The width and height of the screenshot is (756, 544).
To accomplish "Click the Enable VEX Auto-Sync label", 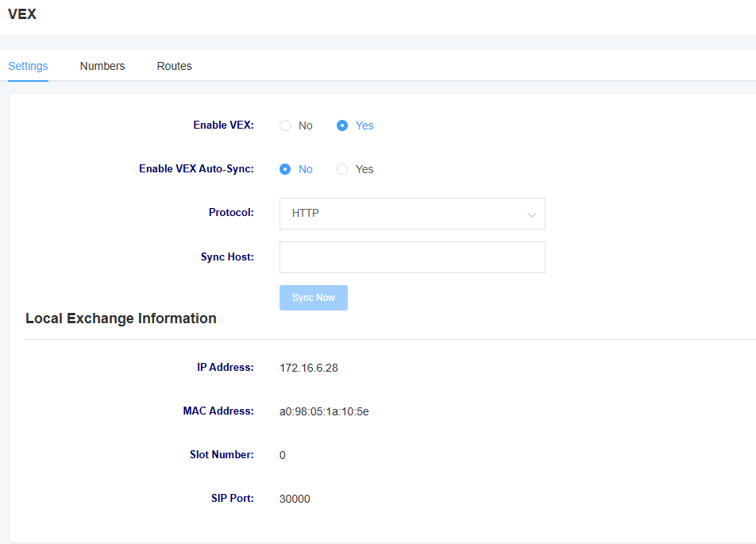I will tap(196, 169).
